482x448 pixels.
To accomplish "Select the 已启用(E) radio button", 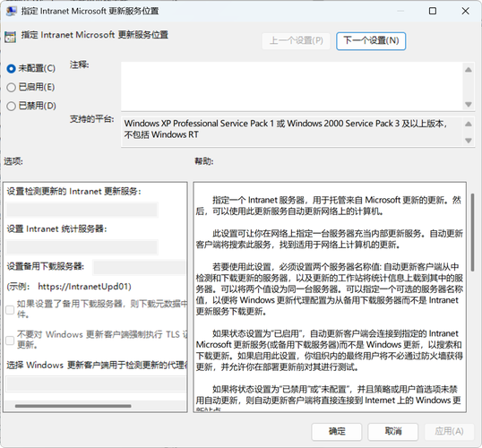I will [11, 87].
